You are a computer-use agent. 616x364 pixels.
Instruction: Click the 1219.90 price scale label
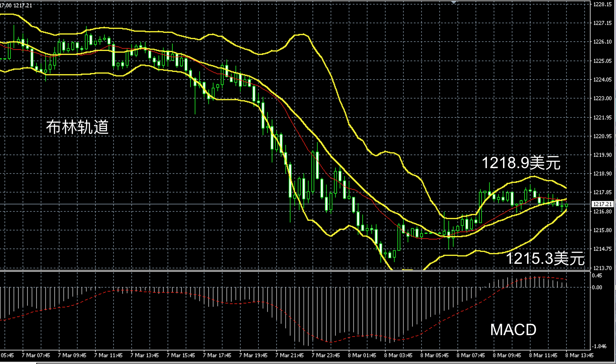click(x=602, y=155)
